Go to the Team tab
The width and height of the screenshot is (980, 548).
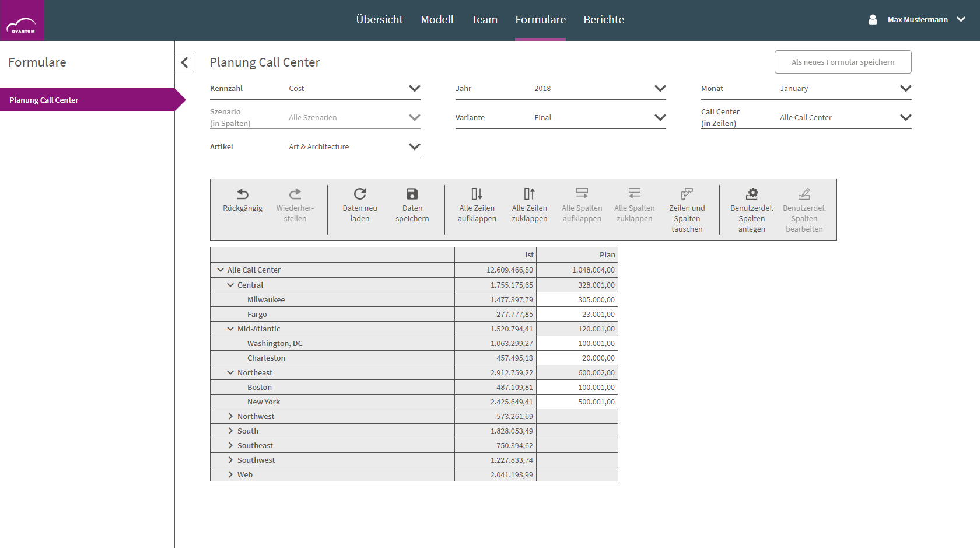coord(484,20)
